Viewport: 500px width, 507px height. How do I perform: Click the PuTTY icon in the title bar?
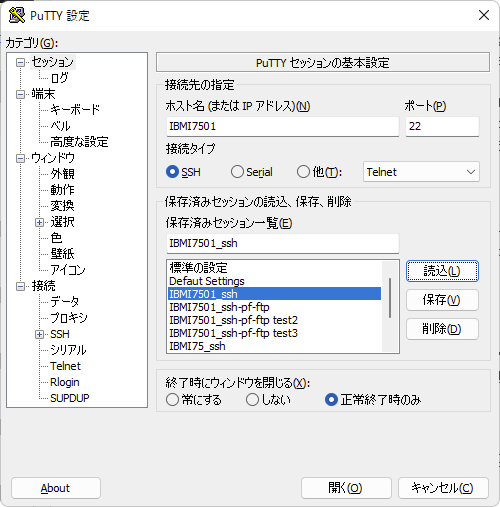[x=17, y=15]
